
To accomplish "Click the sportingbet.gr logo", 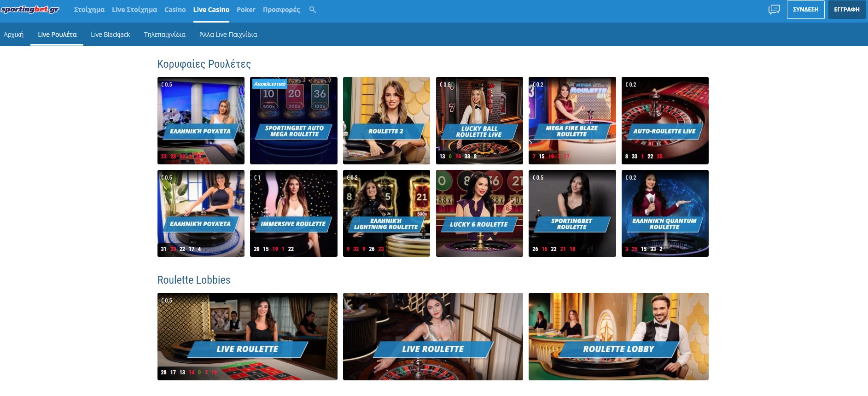I will click(30, 9).
